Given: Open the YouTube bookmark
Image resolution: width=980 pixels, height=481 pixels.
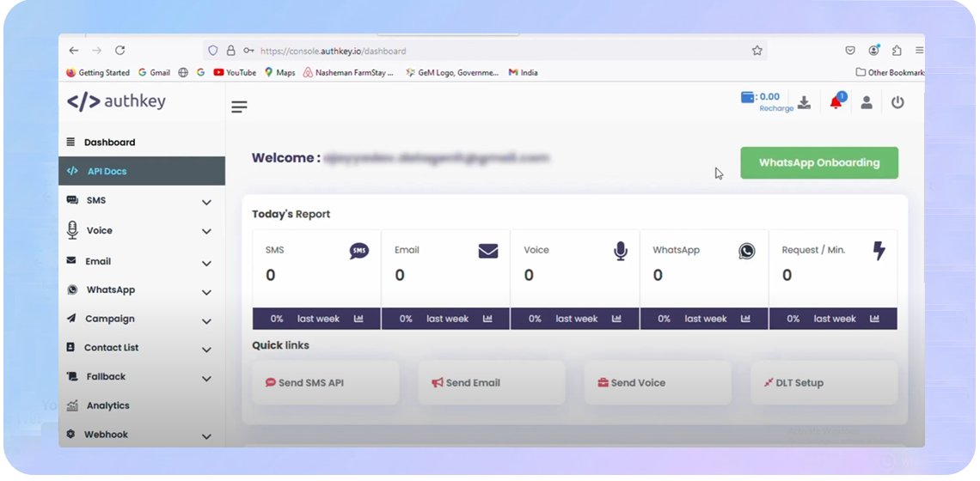Looking at the screenshot, I should click(x=235, y=72).
